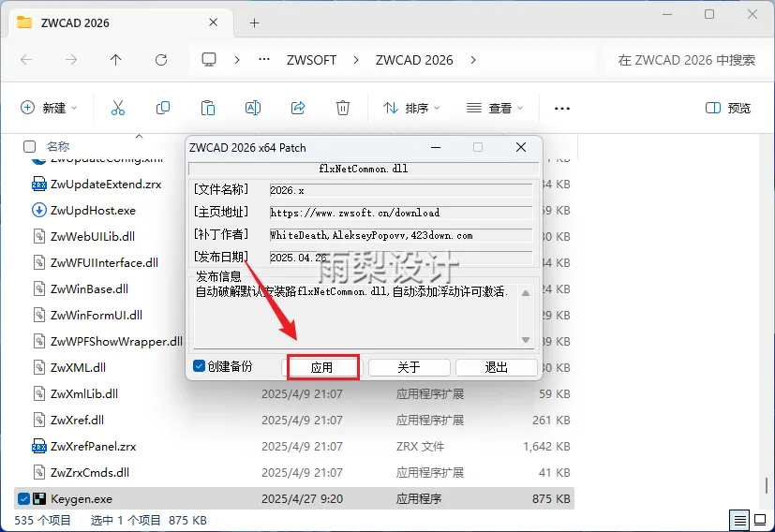
Task: Click the ZWCAD 2026 breadcrumb
Action: 414,60
